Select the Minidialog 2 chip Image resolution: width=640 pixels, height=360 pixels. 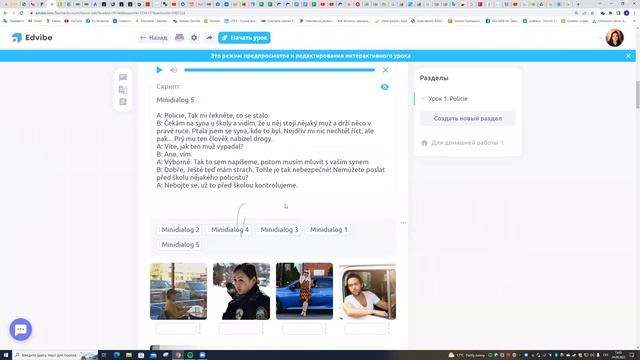[x=180, y=230]
